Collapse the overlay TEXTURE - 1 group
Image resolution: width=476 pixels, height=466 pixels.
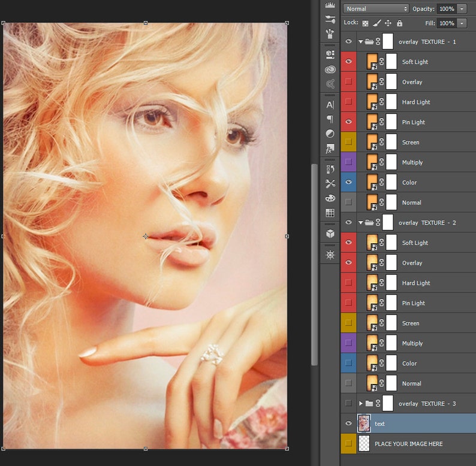[361, 41]
